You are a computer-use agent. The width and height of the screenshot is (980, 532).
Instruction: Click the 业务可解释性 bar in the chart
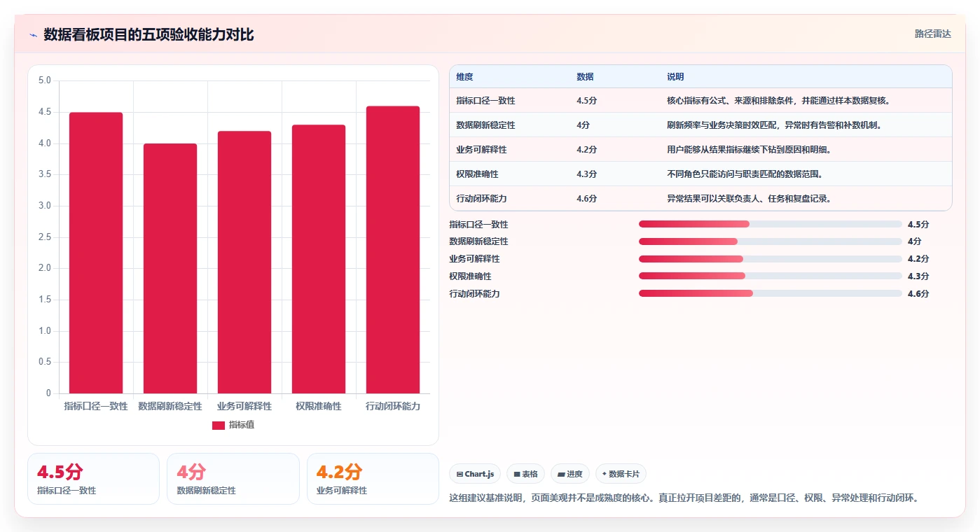click(x=244, y=262)
